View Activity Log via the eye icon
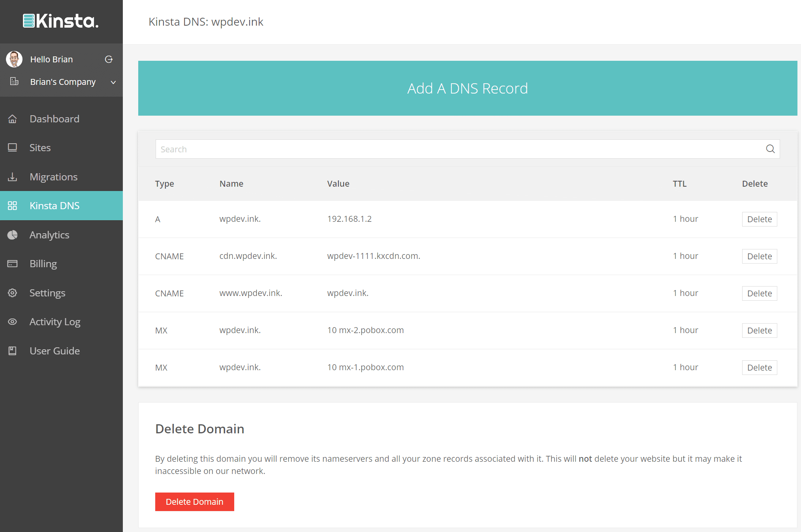 click(x=12, y=322)
